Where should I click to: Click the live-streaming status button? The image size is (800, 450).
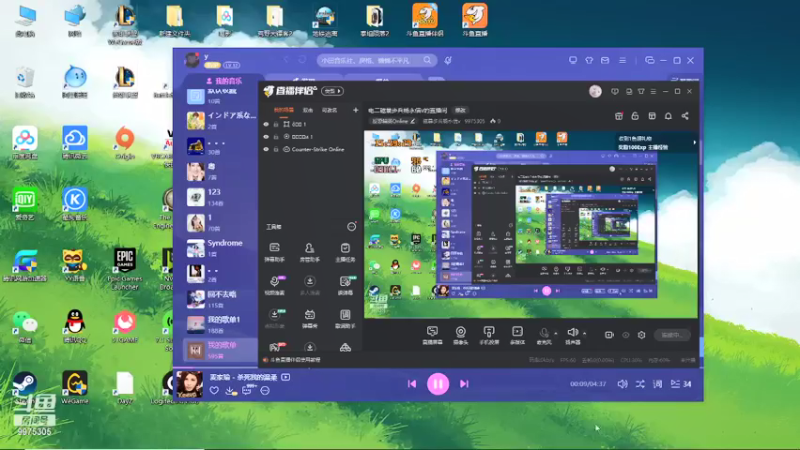[671, 335]
